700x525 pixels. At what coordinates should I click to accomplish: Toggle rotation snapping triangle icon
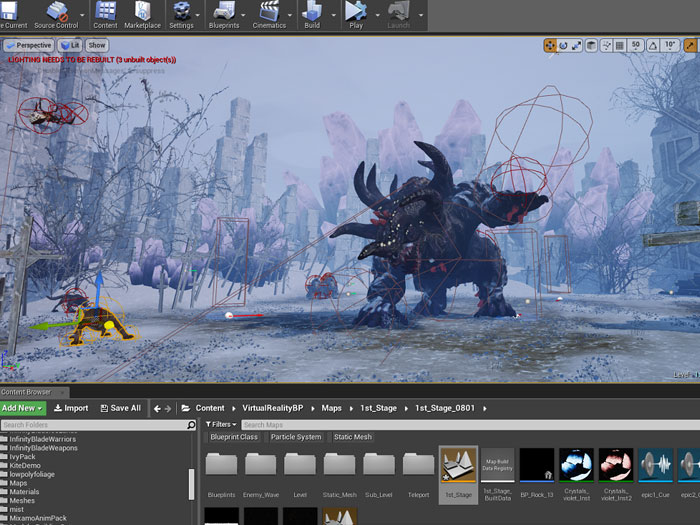pyautogui.click(x=653, y=45)
